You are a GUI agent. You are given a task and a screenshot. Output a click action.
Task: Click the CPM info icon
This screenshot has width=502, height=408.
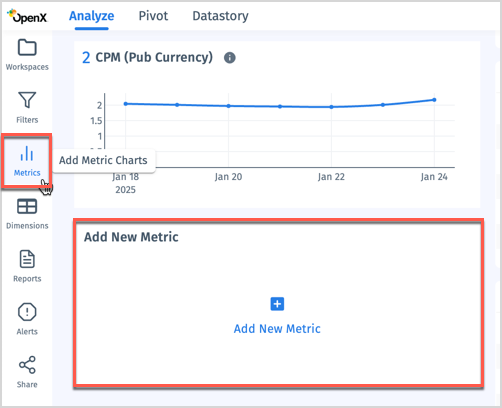coord(230,58)
